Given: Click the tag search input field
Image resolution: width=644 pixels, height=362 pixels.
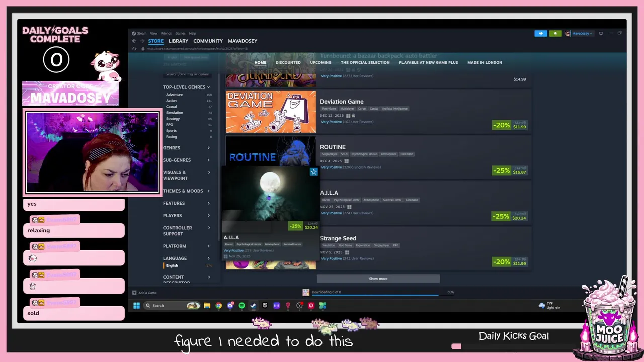Looking at the screenshot, I should (x=187, y=74).
